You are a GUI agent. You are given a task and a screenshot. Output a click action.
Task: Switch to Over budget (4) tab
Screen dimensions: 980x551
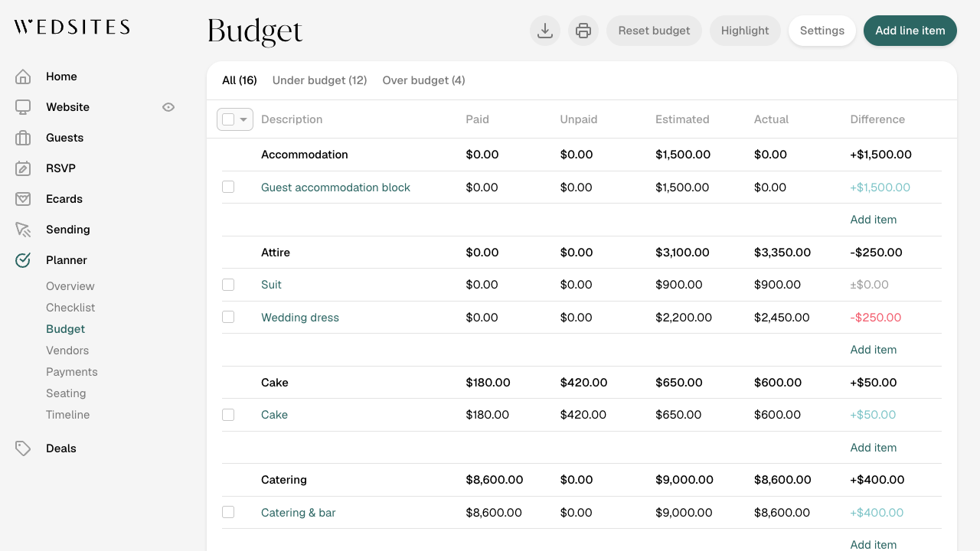pyautogui.click(x=424, y=80)
